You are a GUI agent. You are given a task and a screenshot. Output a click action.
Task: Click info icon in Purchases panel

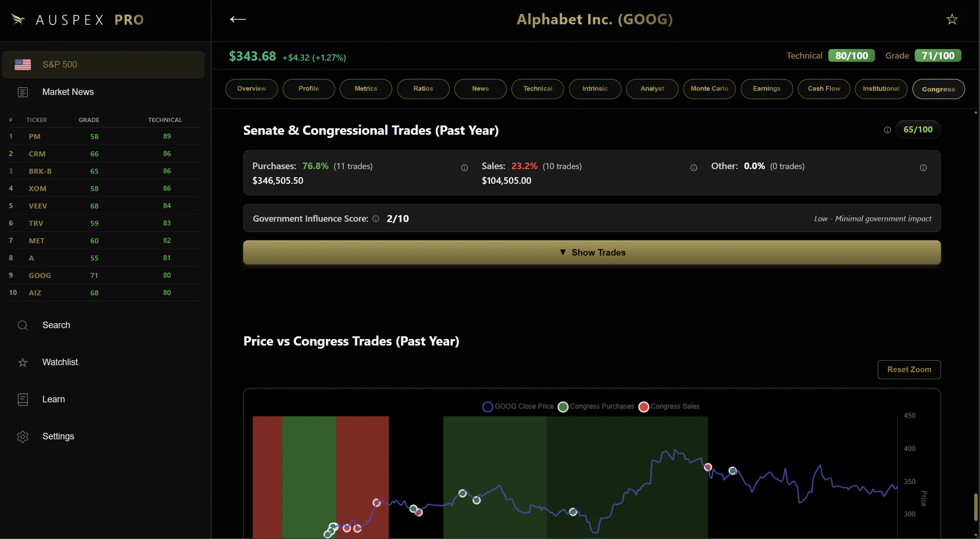click(464, 168)
